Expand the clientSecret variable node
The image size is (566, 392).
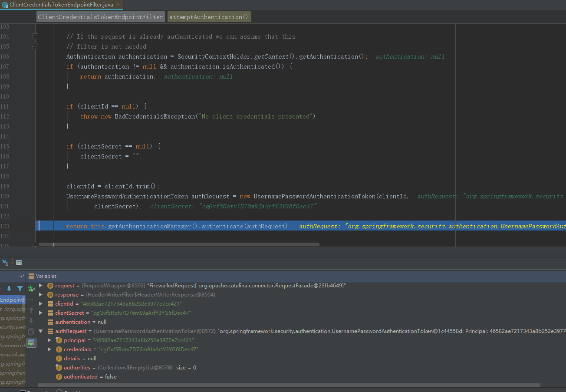(x=41, y=313)
